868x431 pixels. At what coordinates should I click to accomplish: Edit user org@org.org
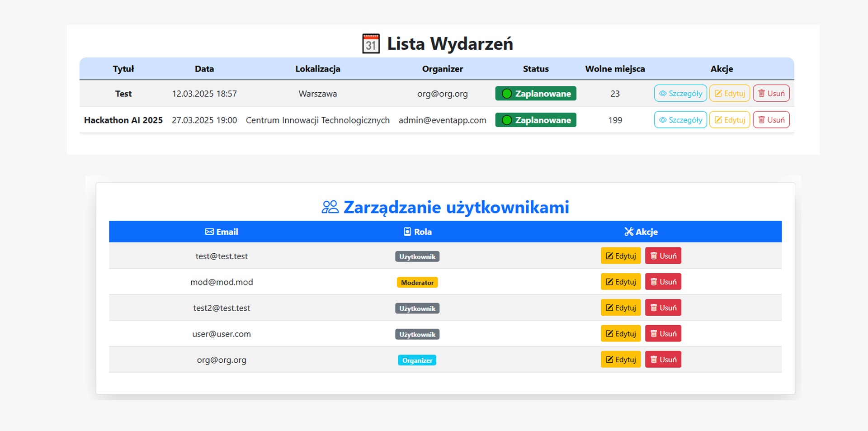[621, 360]
